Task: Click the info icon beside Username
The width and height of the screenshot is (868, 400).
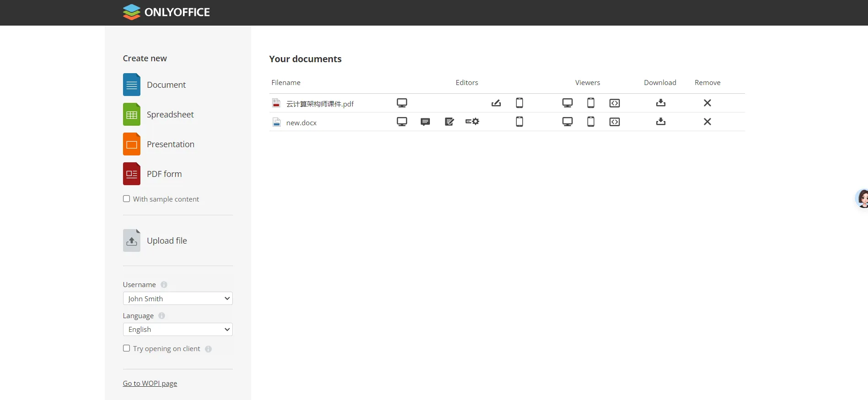Action: click(x=164, y=285)
